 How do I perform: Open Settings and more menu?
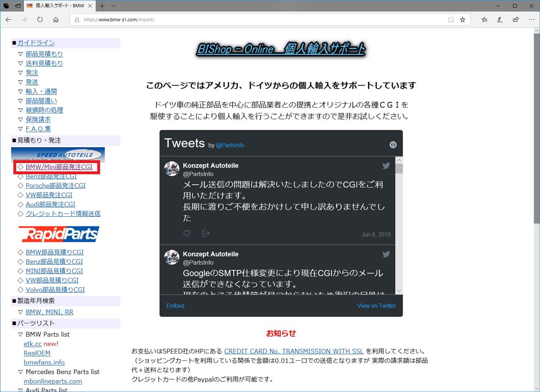531,19
